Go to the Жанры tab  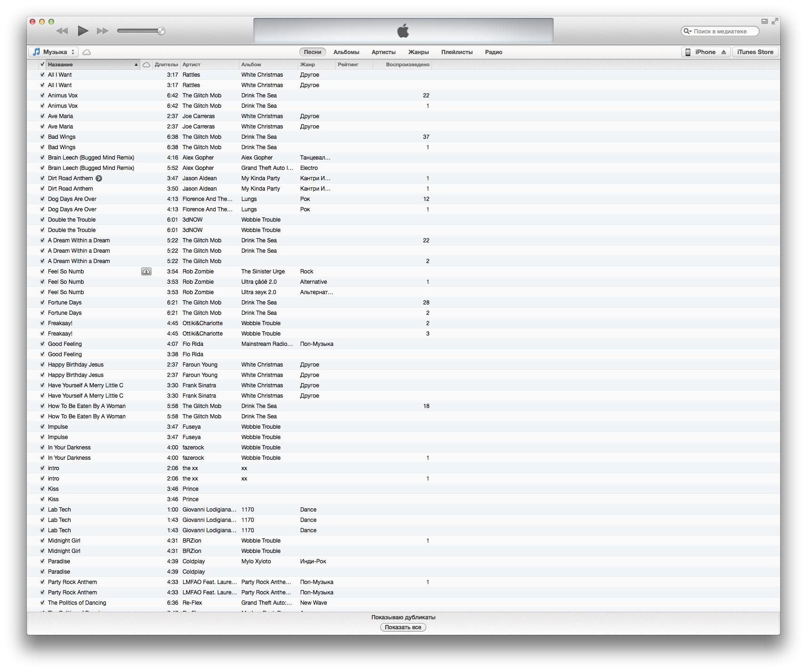[418, 52]
